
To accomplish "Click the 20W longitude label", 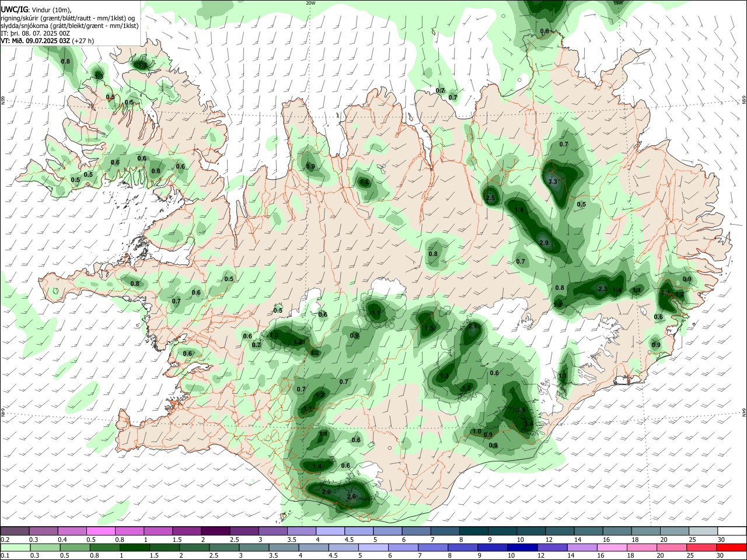I will pyautogui.click(x=310, y=3).
